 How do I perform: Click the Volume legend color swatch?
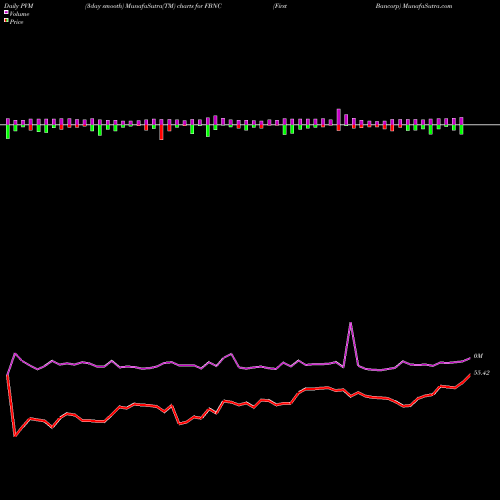coord(6,13)
